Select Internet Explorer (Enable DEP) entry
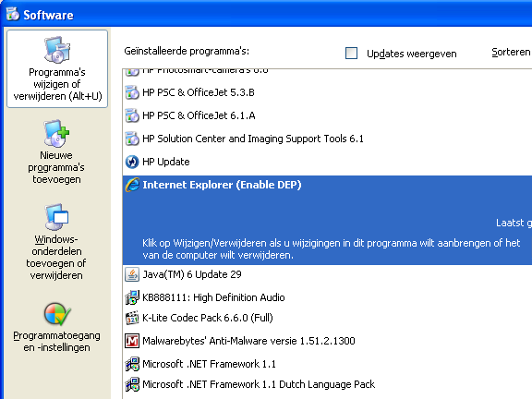 [222, 185]
